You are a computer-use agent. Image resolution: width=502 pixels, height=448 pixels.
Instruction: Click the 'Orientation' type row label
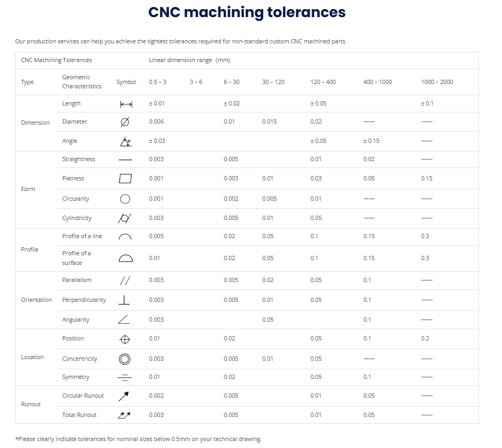point(36,300)
